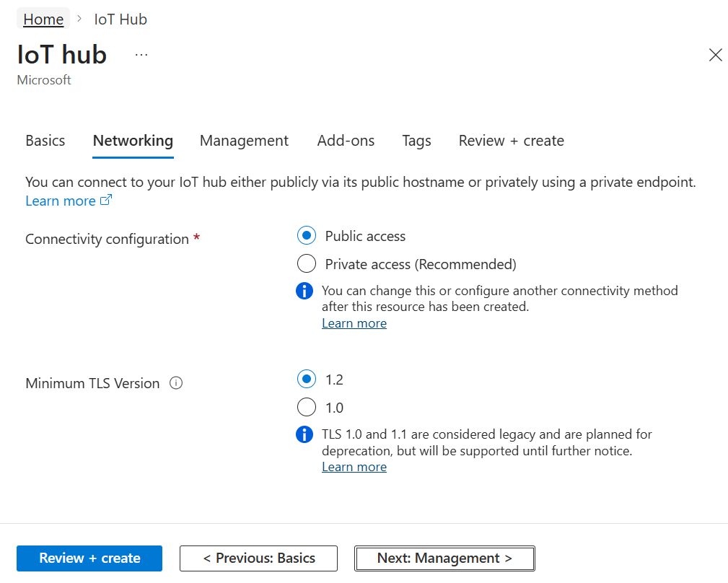Switch to the Basics tab

tap(45, 141)
